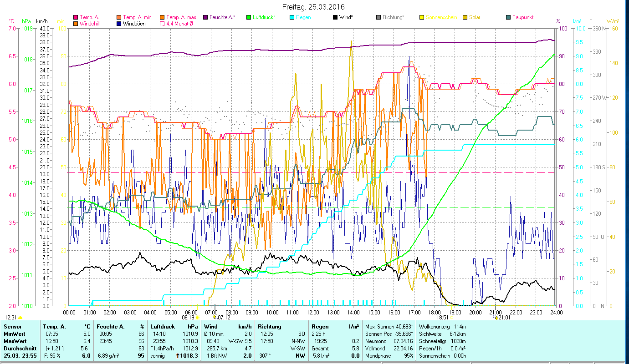Click the hollow 4.4 Monat-Ø legend box
The image size is (629, 364).
162,23
